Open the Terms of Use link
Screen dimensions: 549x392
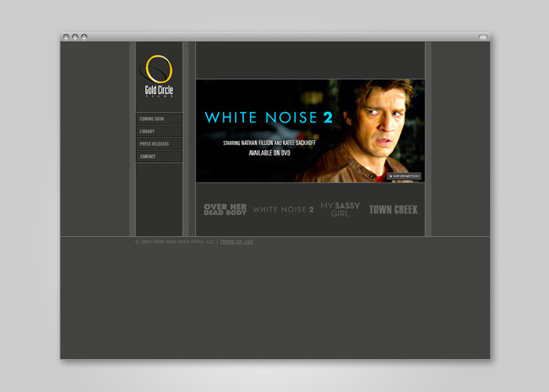pos(236,242)
